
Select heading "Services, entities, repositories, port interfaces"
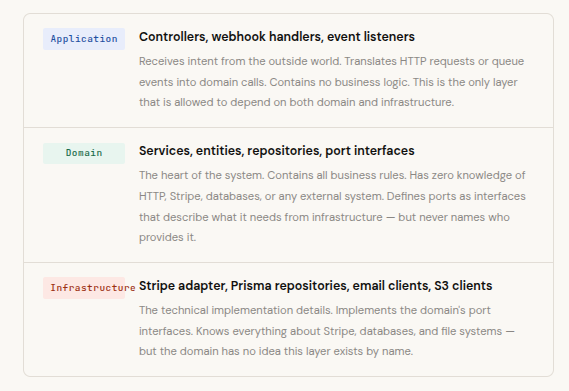coord(277,151)
